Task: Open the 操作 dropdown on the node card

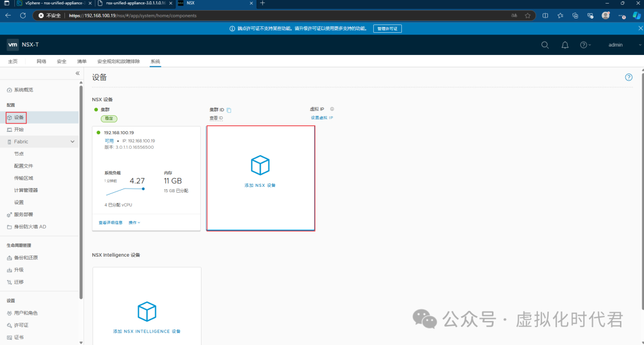Action: tap(134, 223)
